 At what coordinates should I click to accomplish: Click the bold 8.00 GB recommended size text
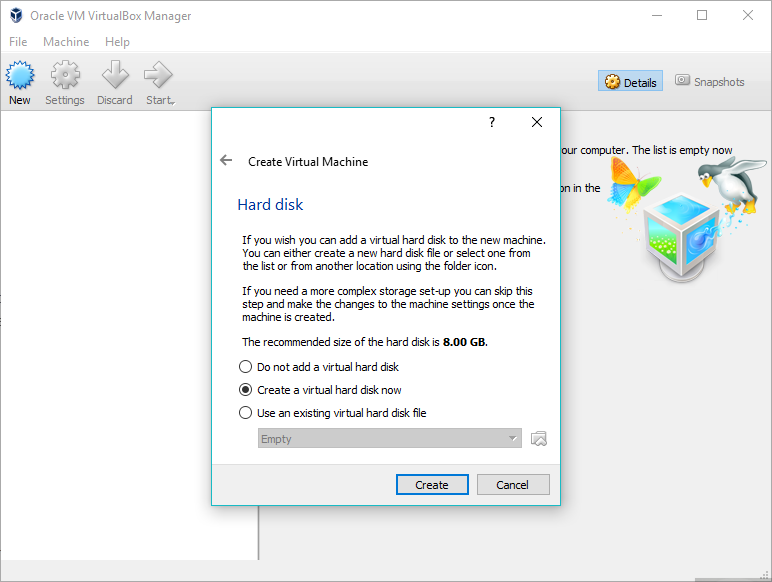click(x=464, y=342)
